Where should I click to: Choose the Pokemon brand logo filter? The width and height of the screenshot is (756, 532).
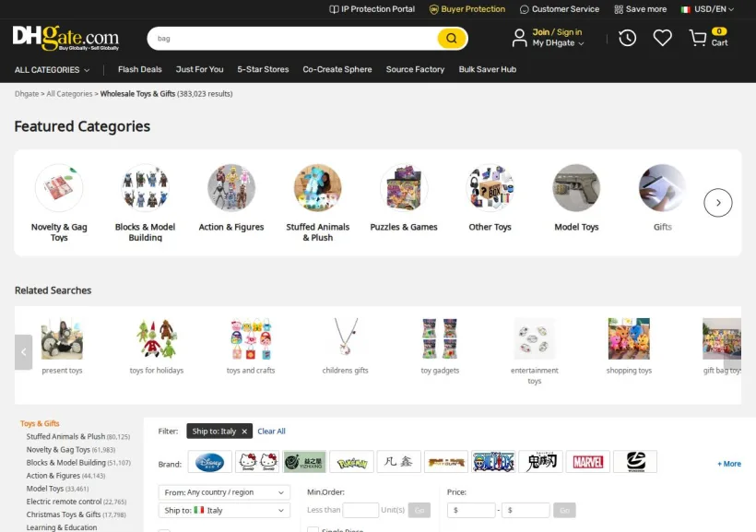[351, 462]
